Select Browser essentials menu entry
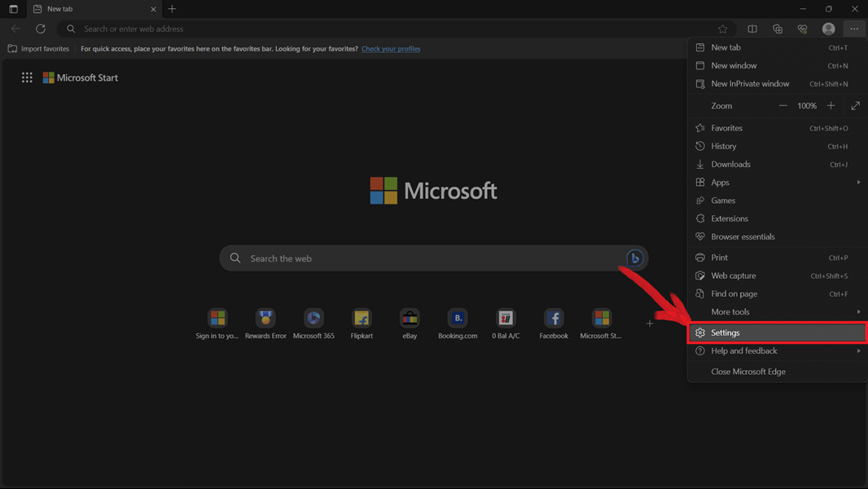Image resolution: width=868 pixels, height=489 pixels. [777, 237]
